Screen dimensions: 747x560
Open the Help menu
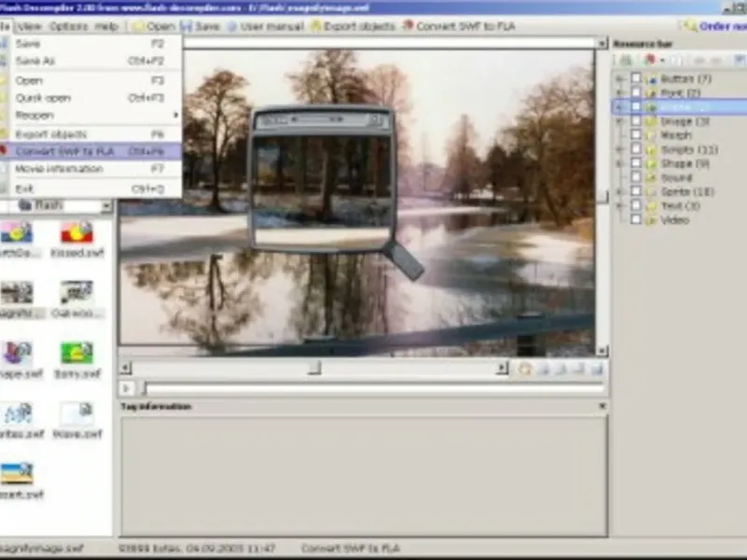click(106, 26)
